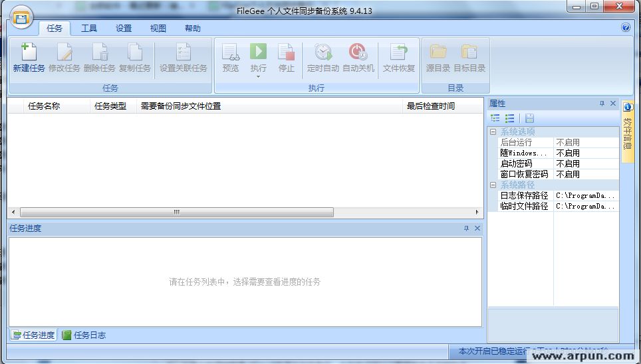Image resolution: width=641 pixels, height=364 pixels.
Task: Click the 删除任务 delete task icon
Action: [99, 52]
